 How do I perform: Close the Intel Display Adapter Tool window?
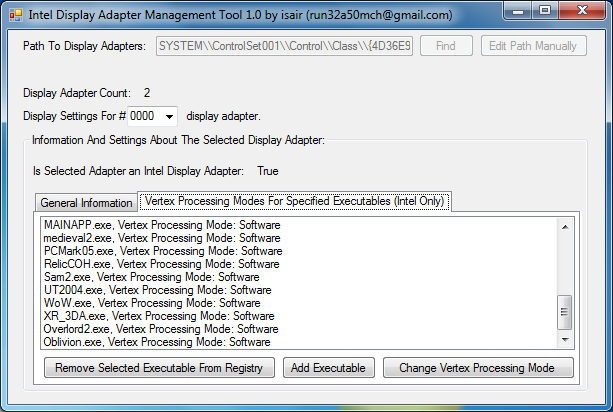[x=582, y=11]
